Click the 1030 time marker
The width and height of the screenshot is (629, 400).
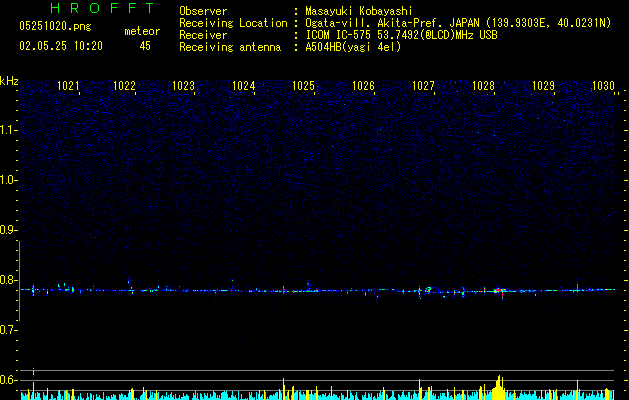(x=603, y=86)
